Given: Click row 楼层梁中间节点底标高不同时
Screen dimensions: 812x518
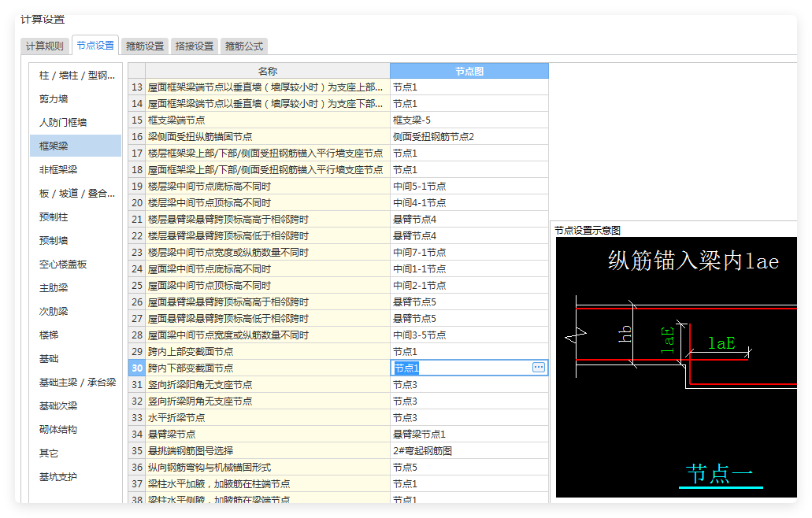Looking at the screenshot, I should (x=267, y=187).
